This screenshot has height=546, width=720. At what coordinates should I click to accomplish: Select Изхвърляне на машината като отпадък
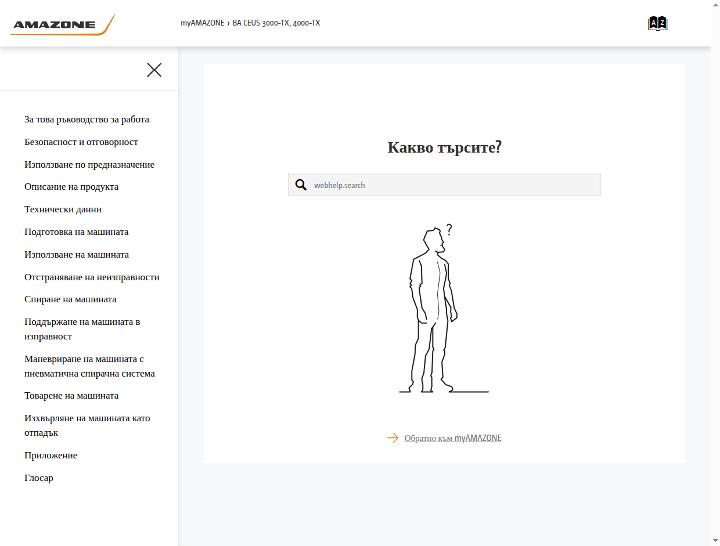pos(87,425)
